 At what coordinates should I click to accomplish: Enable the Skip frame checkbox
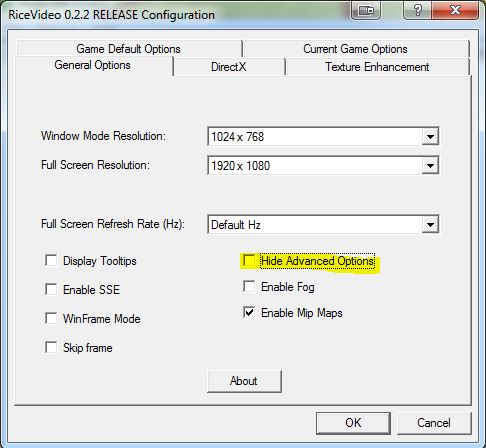pos(51,347)
